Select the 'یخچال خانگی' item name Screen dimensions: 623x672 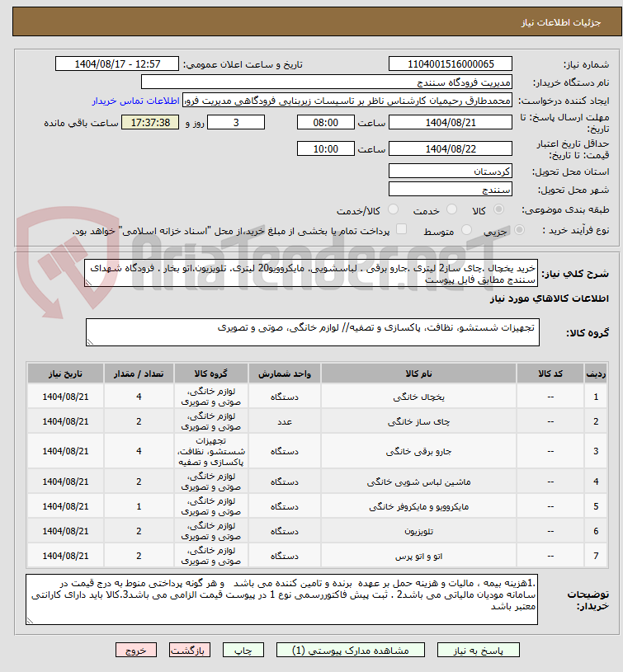(418, 397)
